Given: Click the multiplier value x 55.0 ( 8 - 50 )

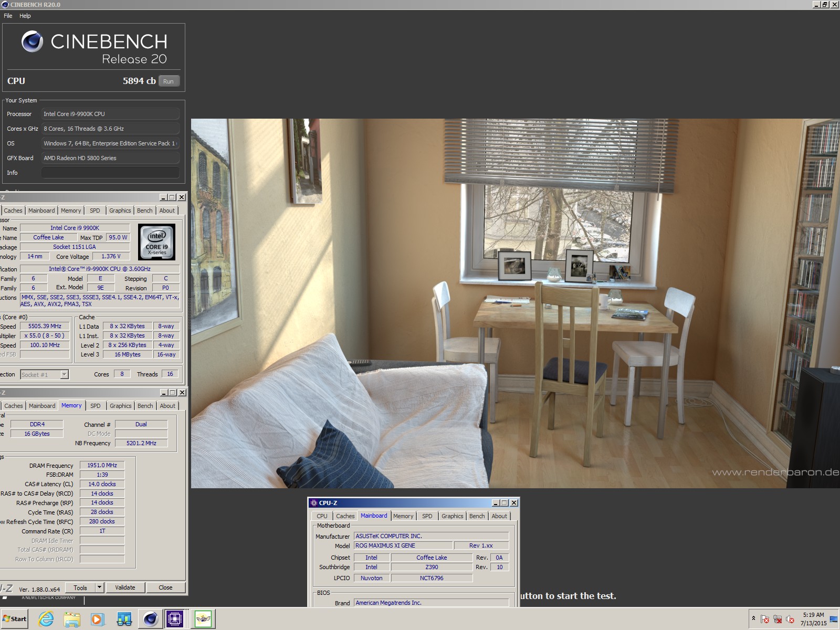Looking at the screenshot, I should (x=45, y=336).
